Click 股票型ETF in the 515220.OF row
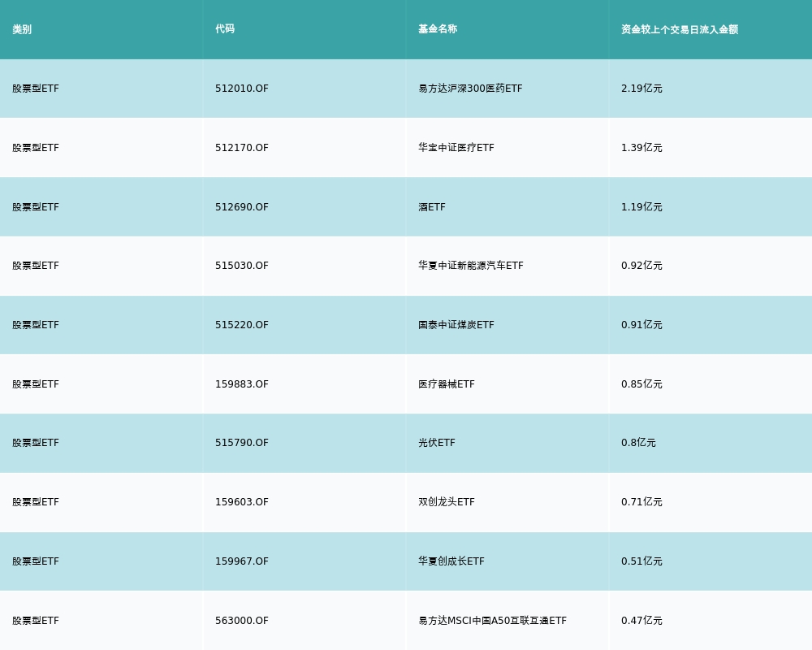The width and height of the screenshot is (812, 650). coord(36,325)
